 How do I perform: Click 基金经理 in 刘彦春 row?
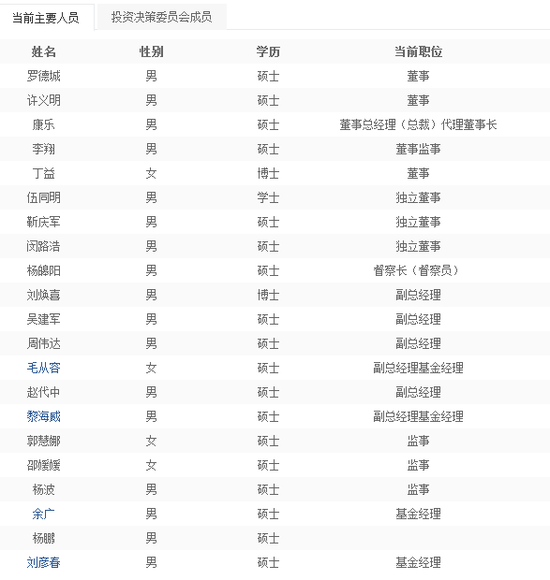click(418, 563)
